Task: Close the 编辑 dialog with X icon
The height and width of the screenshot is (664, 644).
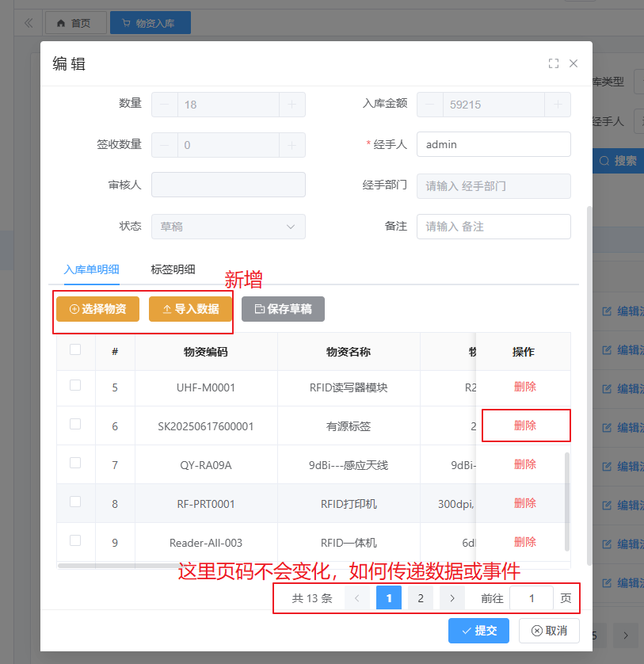Action: [x=574, y=64]
